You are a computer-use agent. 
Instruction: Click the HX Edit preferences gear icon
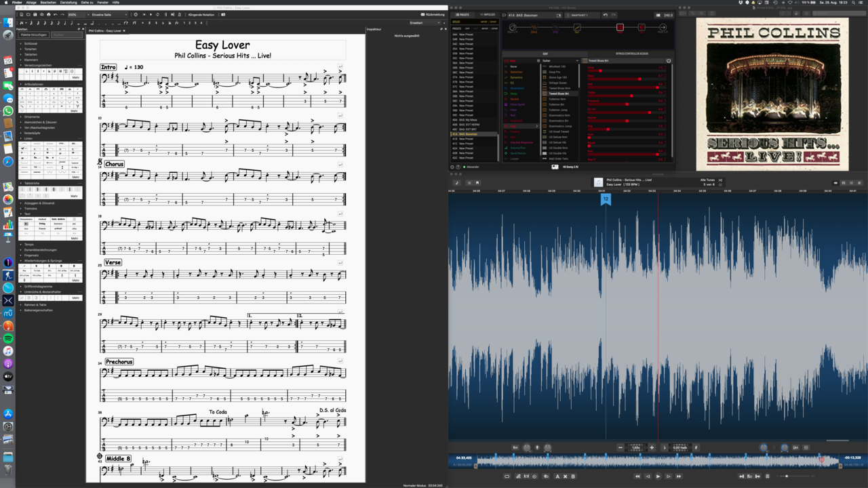click(x=452, y=167)
